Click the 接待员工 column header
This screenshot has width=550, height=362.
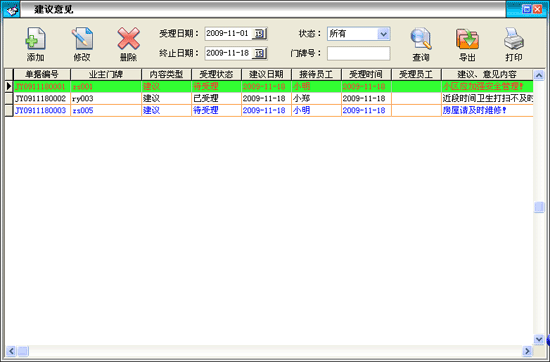click(316, 74)
